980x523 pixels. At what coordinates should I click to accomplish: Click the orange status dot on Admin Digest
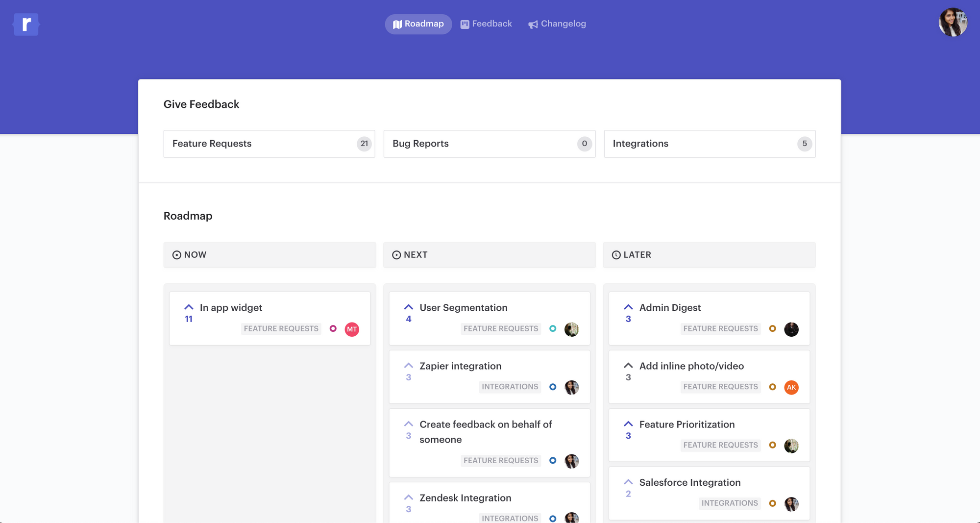[773, 328]
